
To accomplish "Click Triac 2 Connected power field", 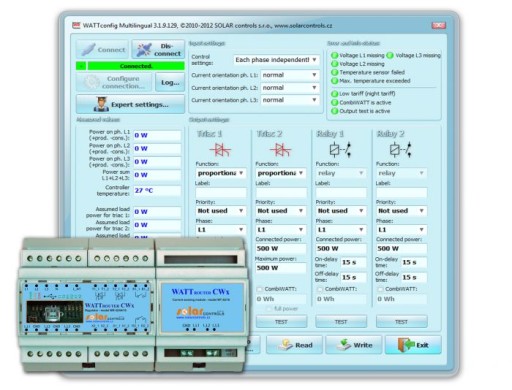I will click(281, 249).
